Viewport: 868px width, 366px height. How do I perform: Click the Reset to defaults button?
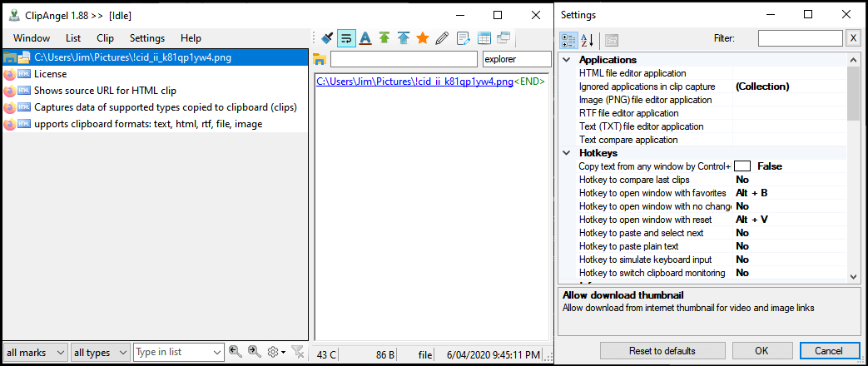click(662, 350)
